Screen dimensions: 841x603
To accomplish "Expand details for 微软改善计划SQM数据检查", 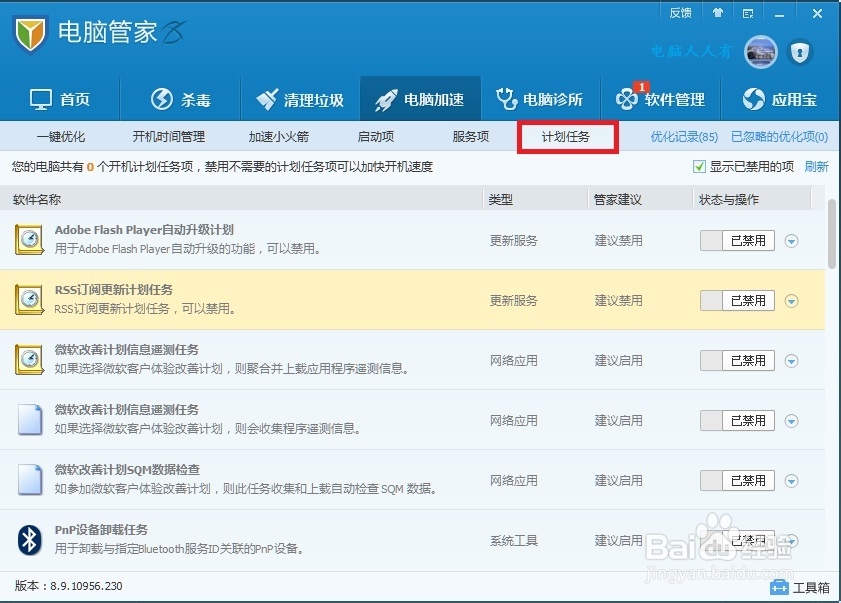I will pos(790,480).
